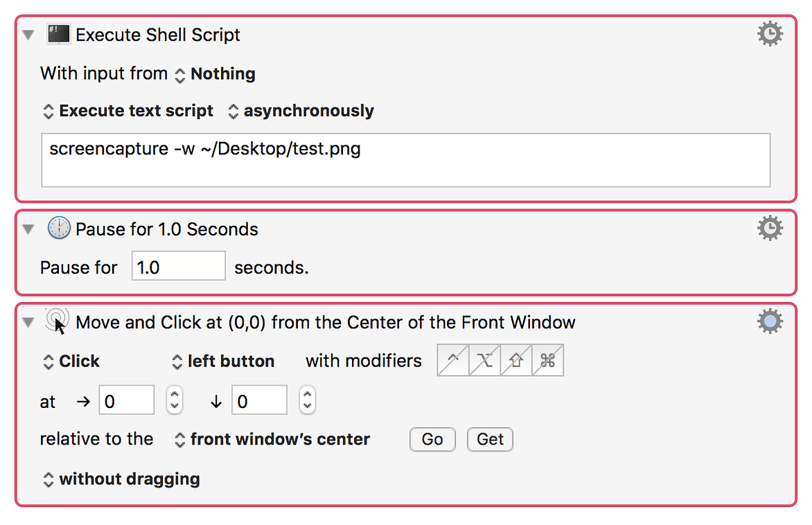Click the Pause action clock icon
This screenshot has height=525, width=812.
click(59, 229)
